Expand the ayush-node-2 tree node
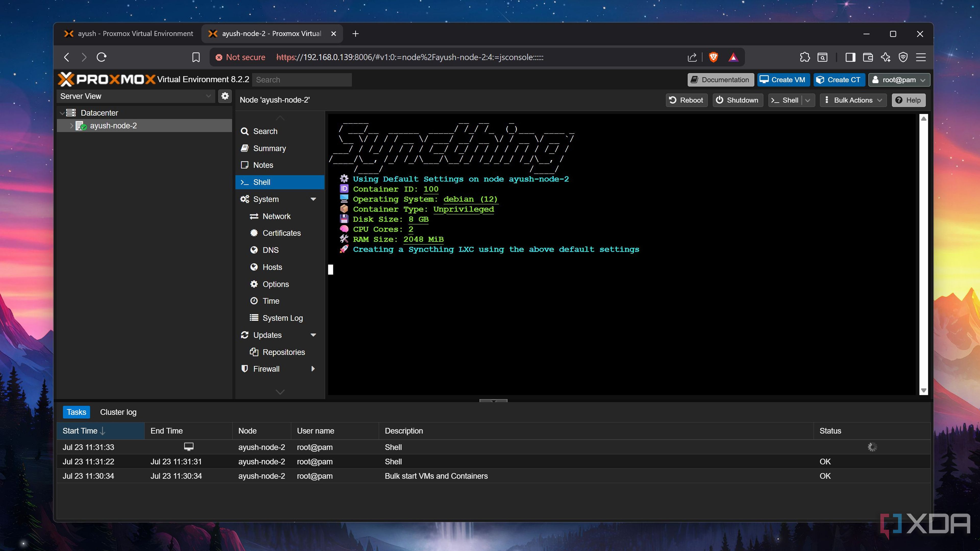Viewport: 980px width, 551px height. (x=71, y=126)
